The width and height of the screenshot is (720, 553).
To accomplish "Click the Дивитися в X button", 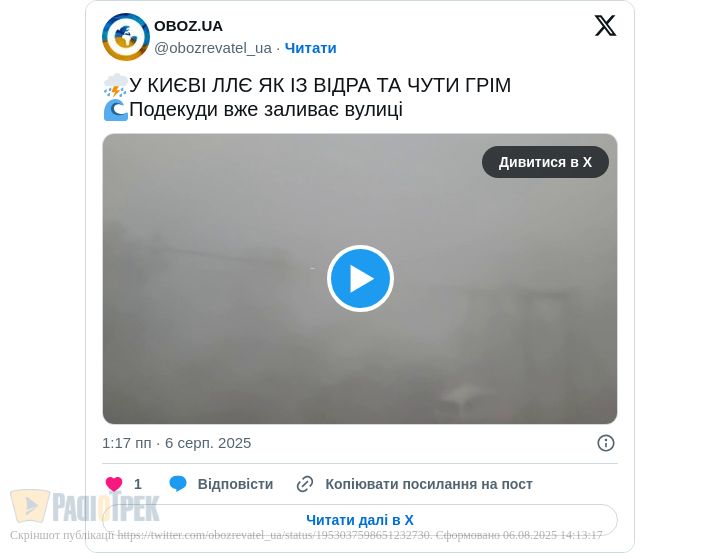I will pyautogui.click(x=545, y=162).
